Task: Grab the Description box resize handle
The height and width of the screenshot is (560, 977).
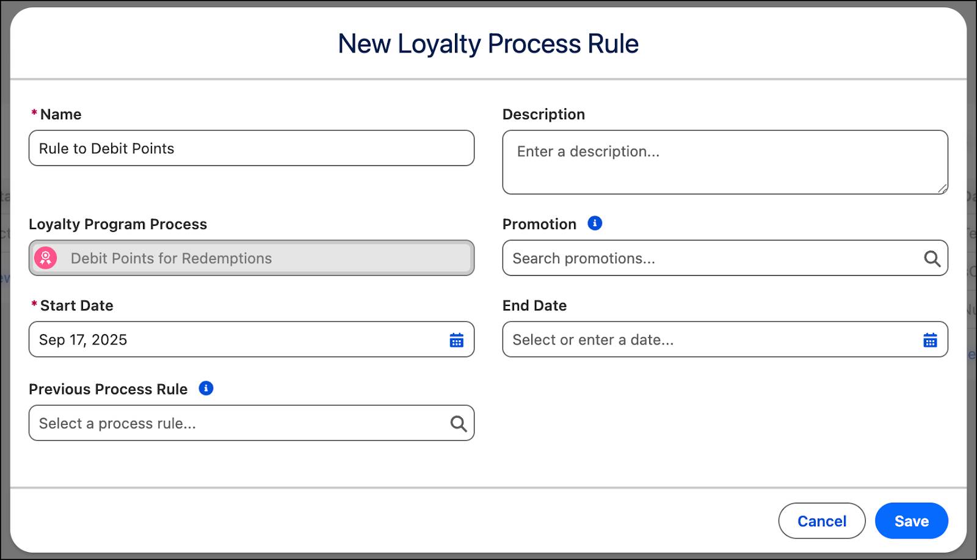Action: 942,189
